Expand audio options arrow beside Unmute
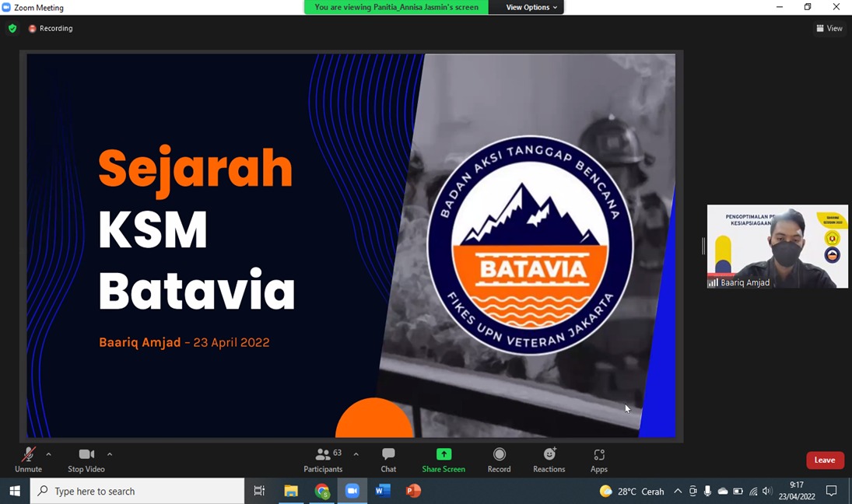 click(x=48, y=454)
